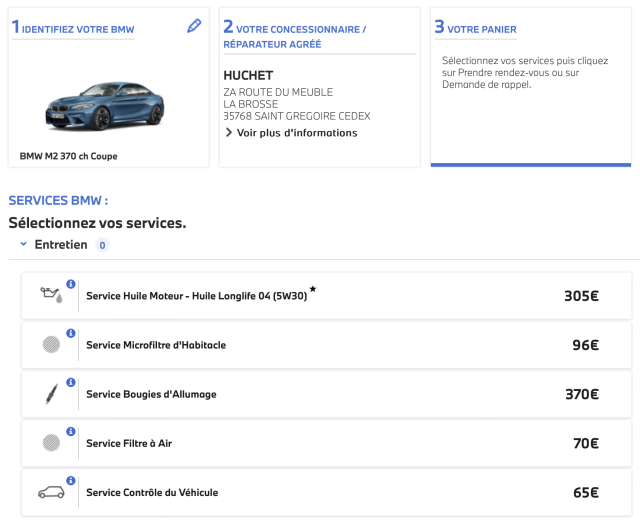Screen dimensions: 640x525
Task: Click the spark plug icon for Bougies d'Allumage
Action: pos(51,394)
